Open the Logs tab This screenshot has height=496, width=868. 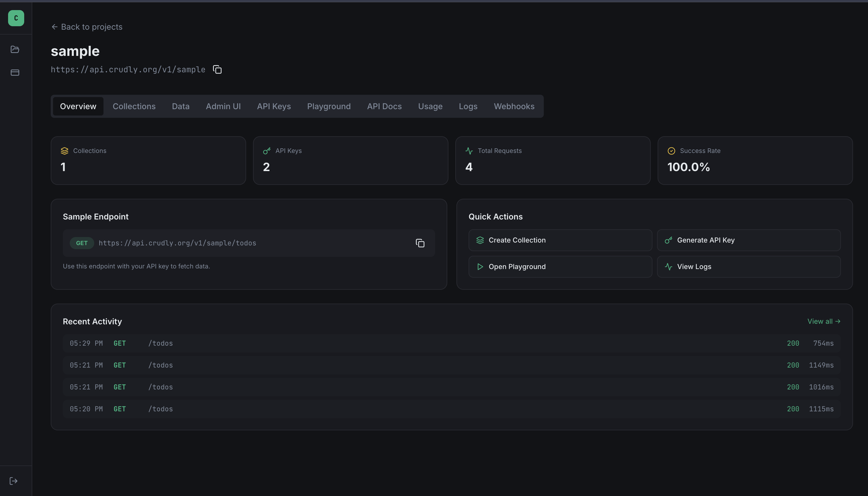[x=468, y=106]
